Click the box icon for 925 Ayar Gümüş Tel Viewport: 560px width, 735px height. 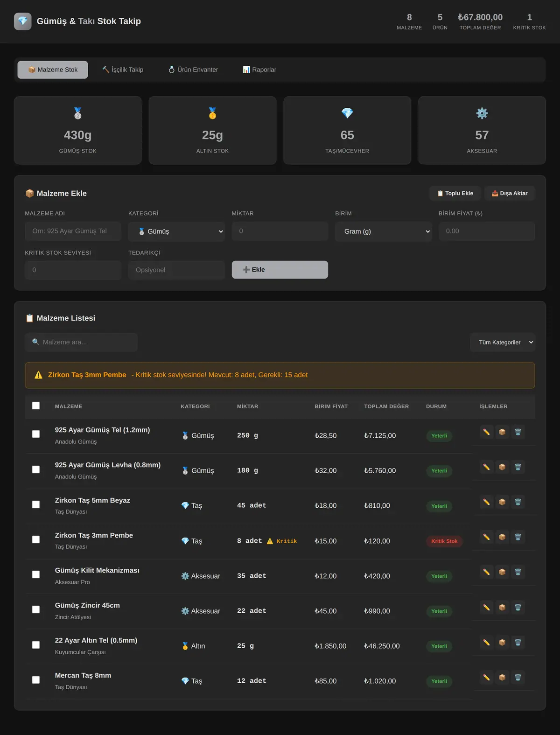tap(502, 432)
